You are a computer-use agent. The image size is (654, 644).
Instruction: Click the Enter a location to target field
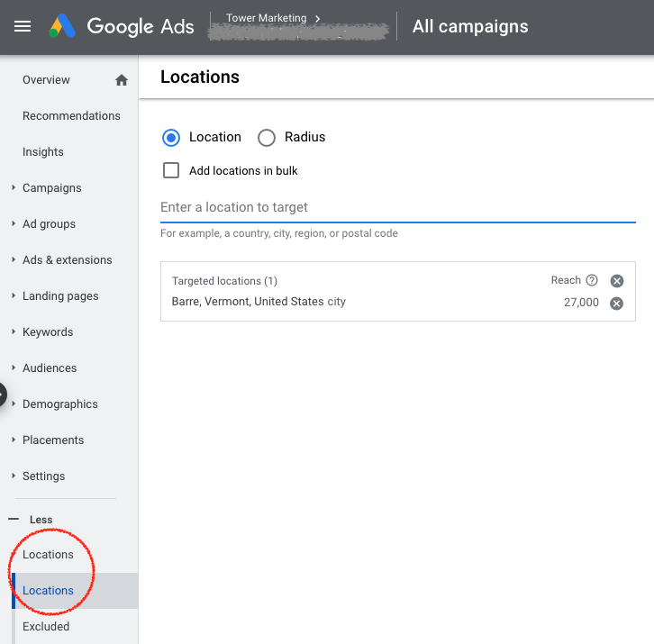click(x=397, y=207)
